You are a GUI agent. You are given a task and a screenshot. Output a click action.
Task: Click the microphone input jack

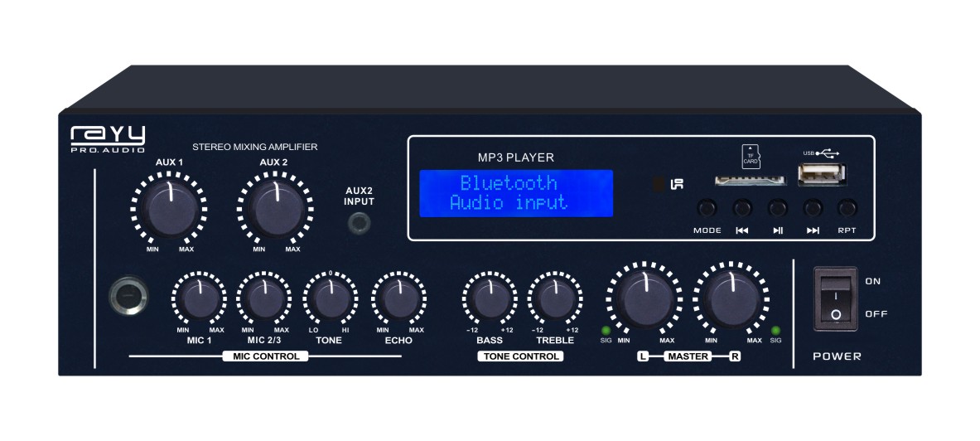(128, 295)
